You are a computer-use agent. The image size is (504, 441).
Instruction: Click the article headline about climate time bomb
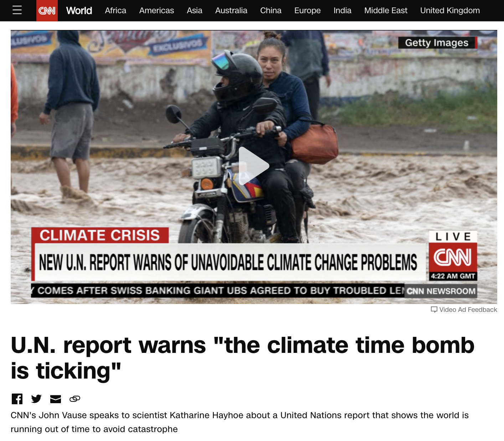point(242,358)
